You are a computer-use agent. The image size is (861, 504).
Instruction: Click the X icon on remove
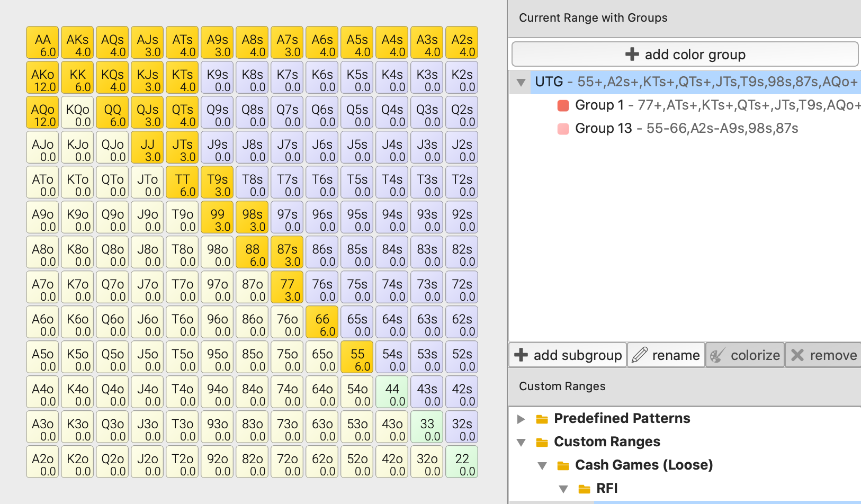click(x=797, y=355)
